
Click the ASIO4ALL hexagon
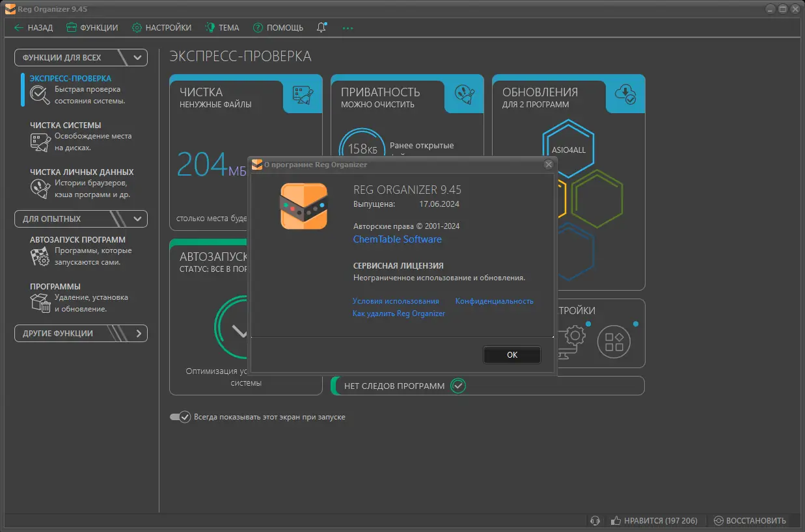tap(569, 149)
